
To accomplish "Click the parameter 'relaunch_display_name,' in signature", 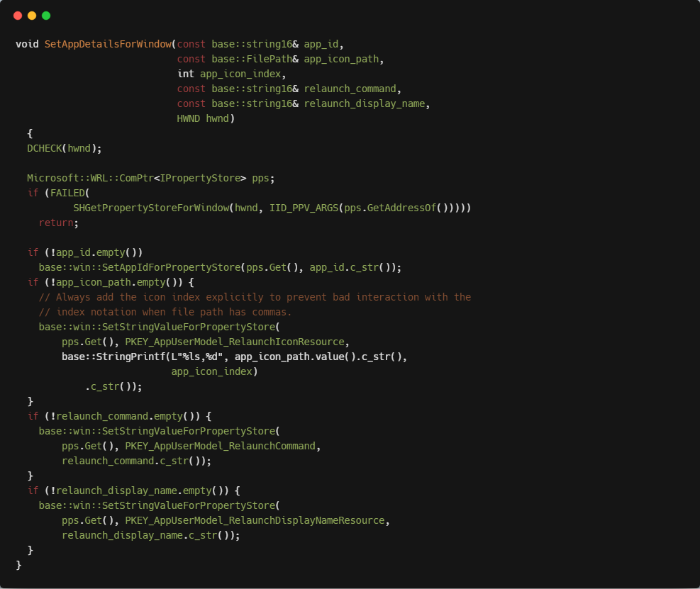I will click(367, 103).
